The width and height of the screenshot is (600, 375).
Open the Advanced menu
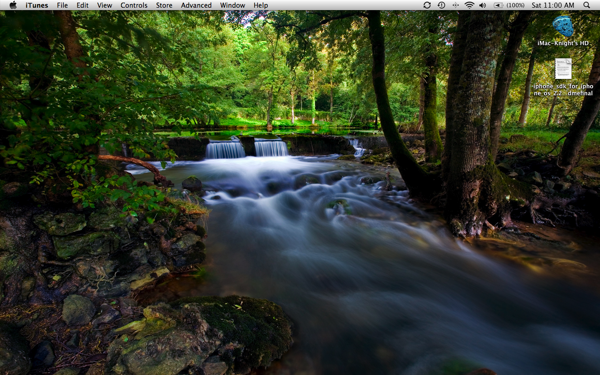196,5
